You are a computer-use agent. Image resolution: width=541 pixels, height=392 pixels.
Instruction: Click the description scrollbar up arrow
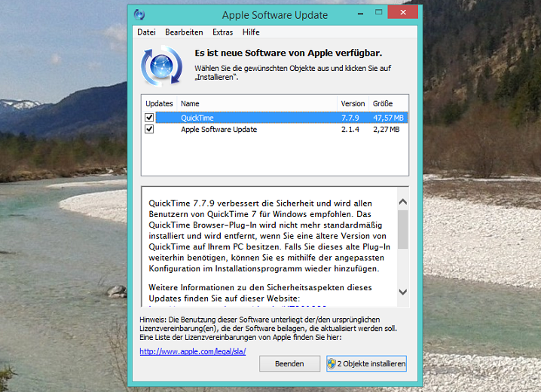[402, 201]
